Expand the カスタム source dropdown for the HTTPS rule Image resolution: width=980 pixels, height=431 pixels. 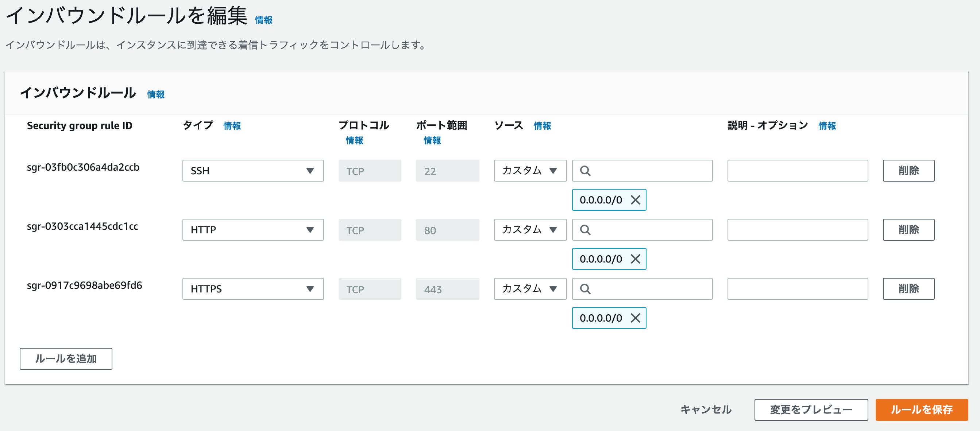coord(530,289)
